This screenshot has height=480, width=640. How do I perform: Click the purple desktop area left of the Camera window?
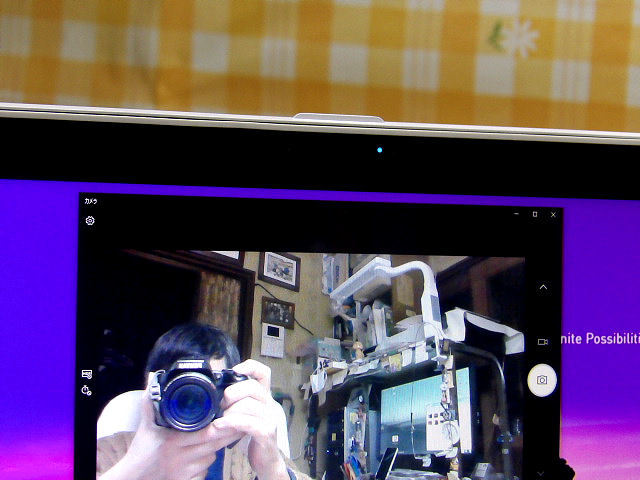tap(39, 327)
